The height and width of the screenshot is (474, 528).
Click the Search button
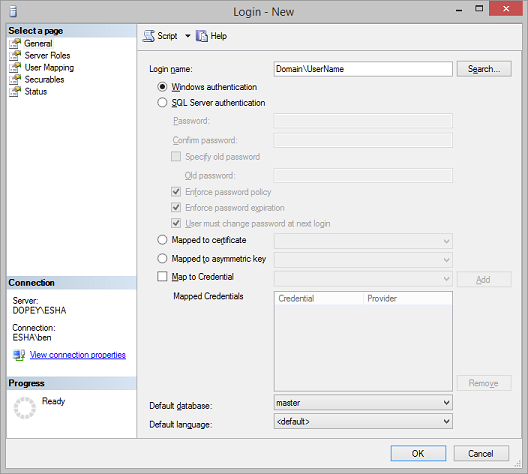(484, 69)
